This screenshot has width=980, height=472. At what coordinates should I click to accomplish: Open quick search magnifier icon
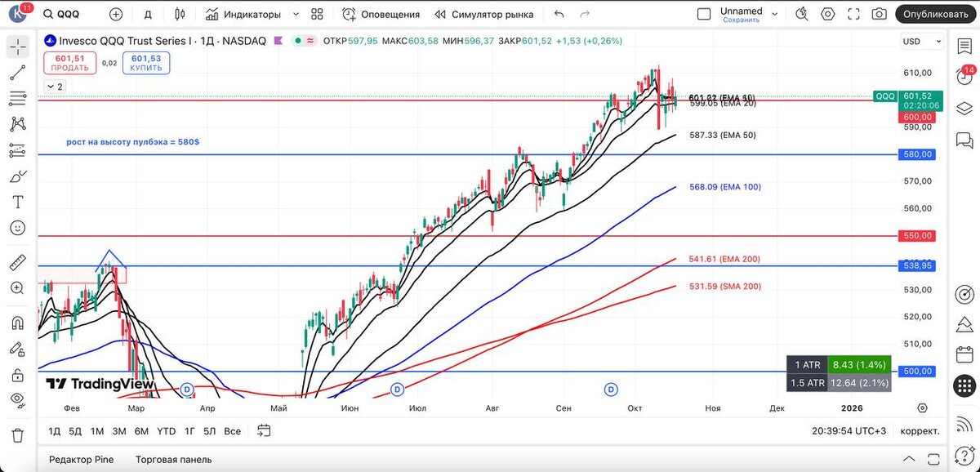[x=803, y=14]
